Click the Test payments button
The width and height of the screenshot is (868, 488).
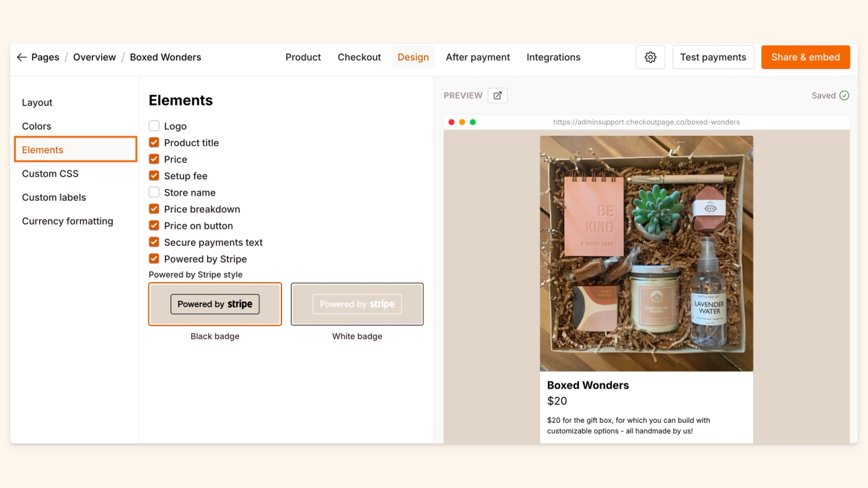click(713, 57)
